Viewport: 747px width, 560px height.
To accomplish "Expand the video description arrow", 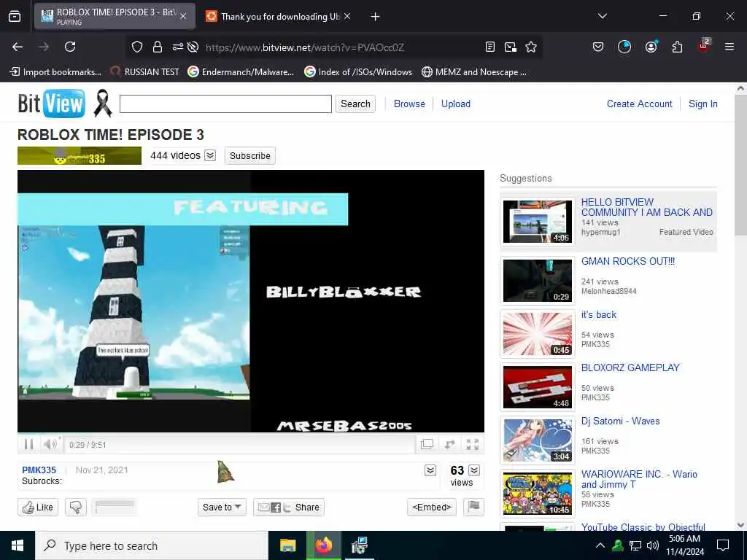I will [430, 470].
